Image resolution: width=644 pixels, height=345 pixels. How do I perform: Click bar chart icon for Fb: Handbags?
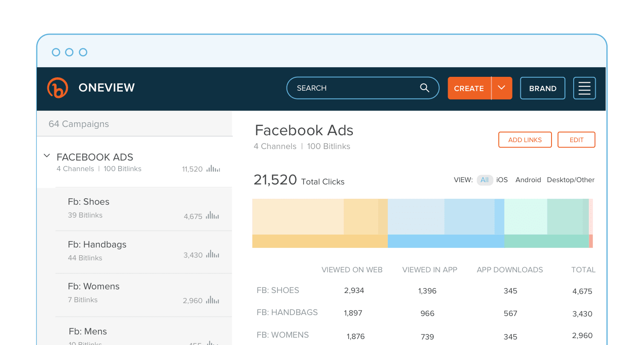[213, 254]
